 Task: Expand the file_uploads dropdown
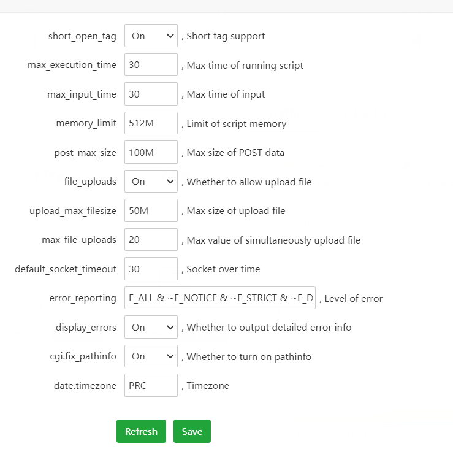(x=151, y=182)
